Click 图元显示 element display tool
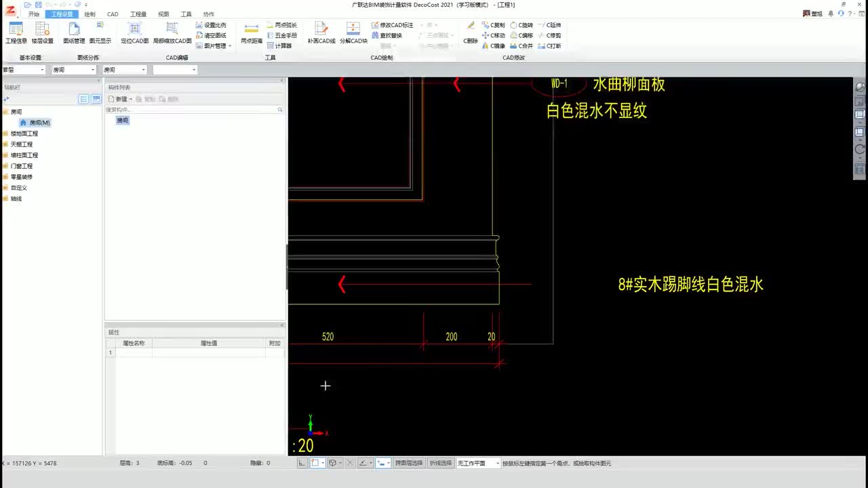The width and height of the screenshot is (868, 488). (100, 33)
